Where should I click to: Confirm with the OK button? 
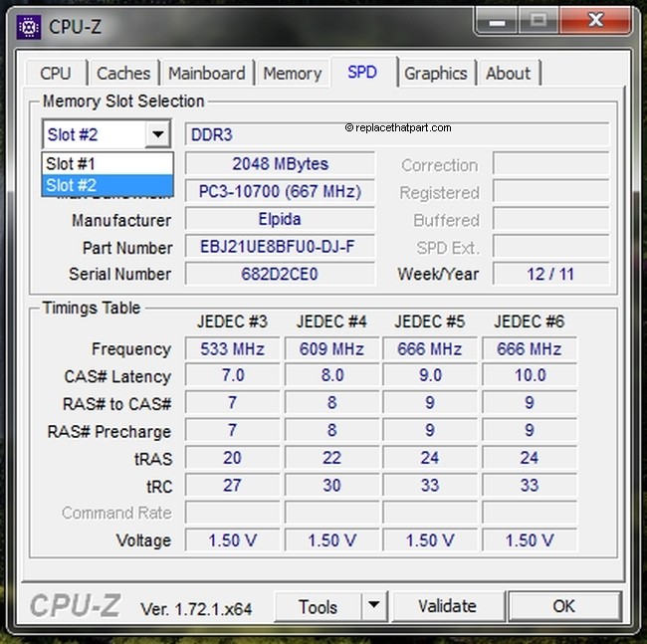(563, 606)
